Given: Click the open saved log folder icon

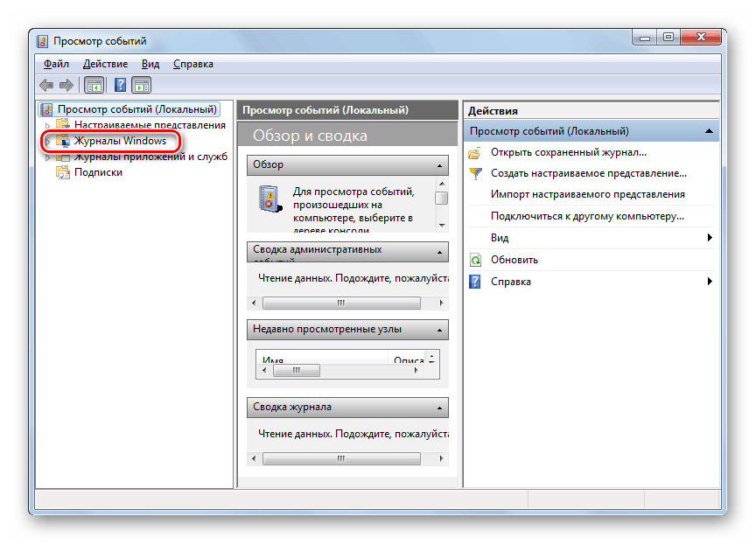Looking at the screenshot, I should 475,153.
